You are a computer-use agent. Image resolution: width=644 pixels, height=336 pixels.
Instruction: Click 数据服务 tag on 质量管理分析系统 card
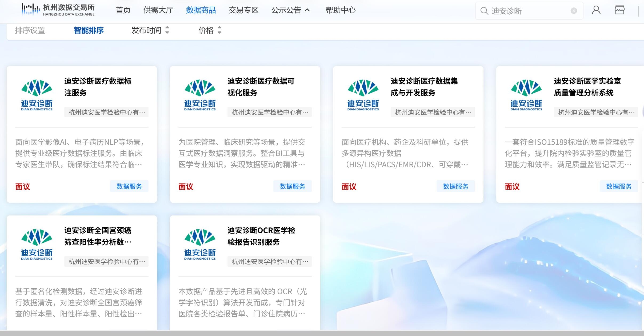point(619,186)
